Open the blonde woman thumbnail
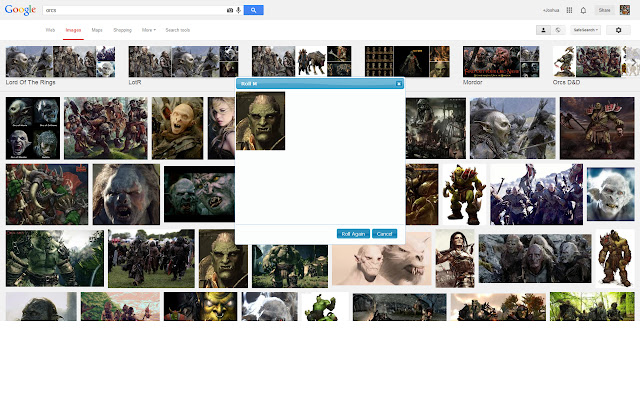640x400 pixels. click(x=221, y=128)
